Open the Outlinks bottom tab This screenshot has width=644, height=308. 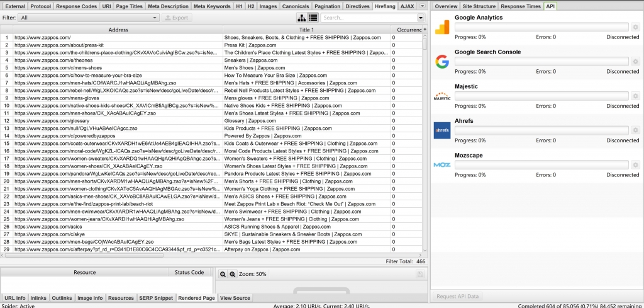tap(62, 298)
